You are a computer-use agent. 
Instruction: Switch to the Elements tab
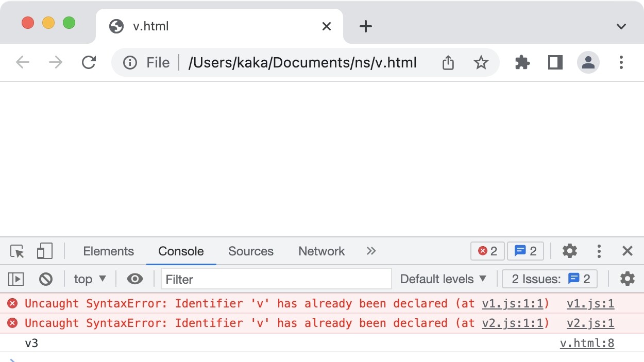point(108,251)
